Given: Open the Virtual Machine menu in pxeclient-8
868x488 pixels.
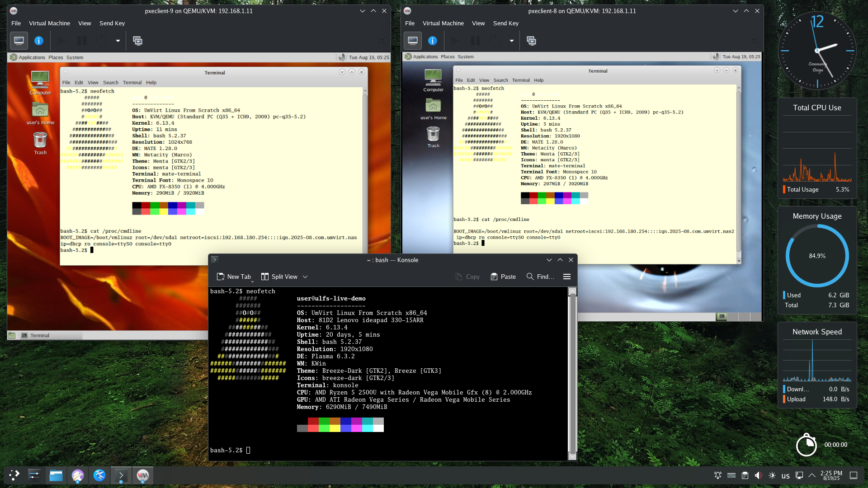Looking at the screenshot, I should [443, 23].
